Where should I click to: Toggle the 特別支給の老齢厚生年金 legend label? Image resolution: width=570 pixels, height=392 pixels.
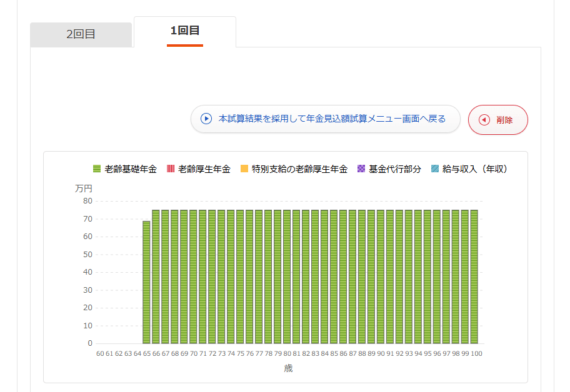click(x=299, y=169)
